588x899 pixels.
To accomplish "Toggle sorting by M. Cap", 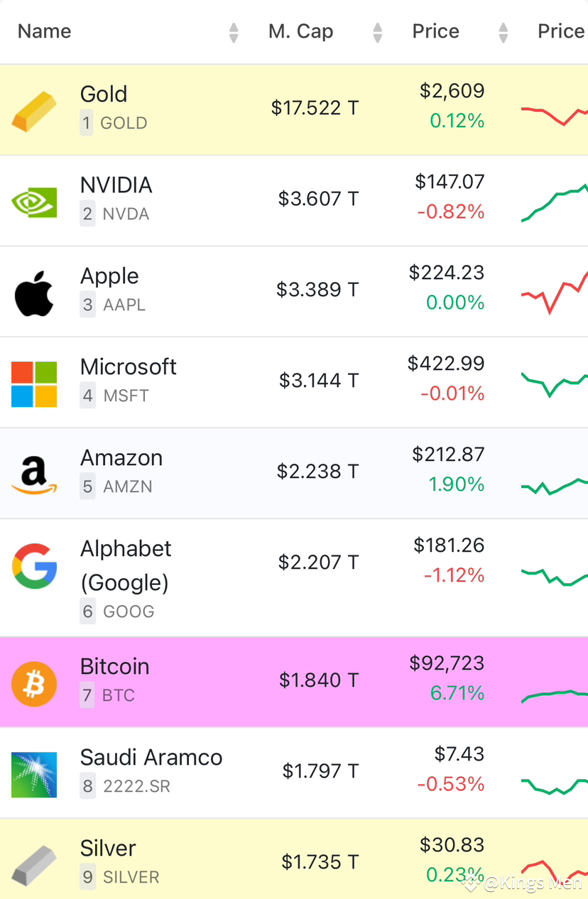I will 377,31.
